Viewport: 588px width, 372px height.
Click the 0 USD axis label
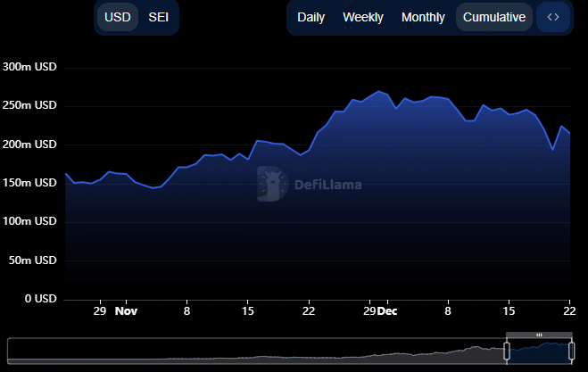click(40, 299)
